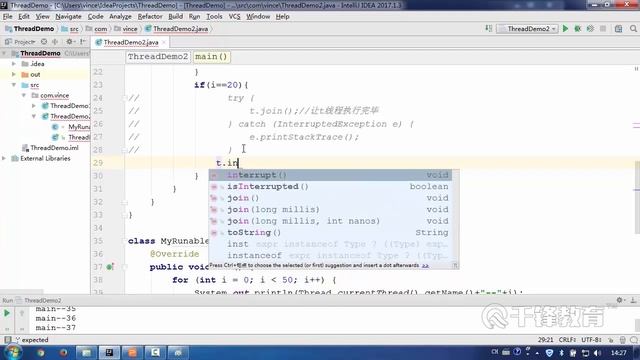The width and height of the screenshot is (640, 360).
Task: Collapse the com.vince package arrow
Action: click(24, 96)
